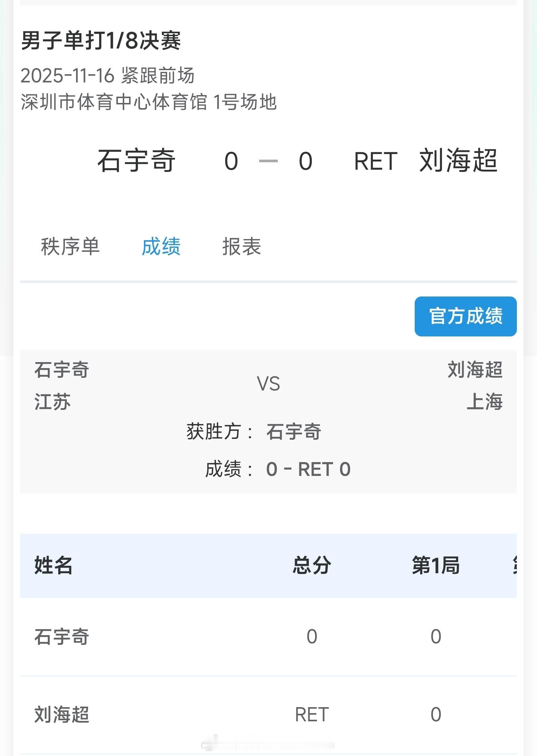
Task: Click the RET total score for 刘海超
Action: pos(312,715)
